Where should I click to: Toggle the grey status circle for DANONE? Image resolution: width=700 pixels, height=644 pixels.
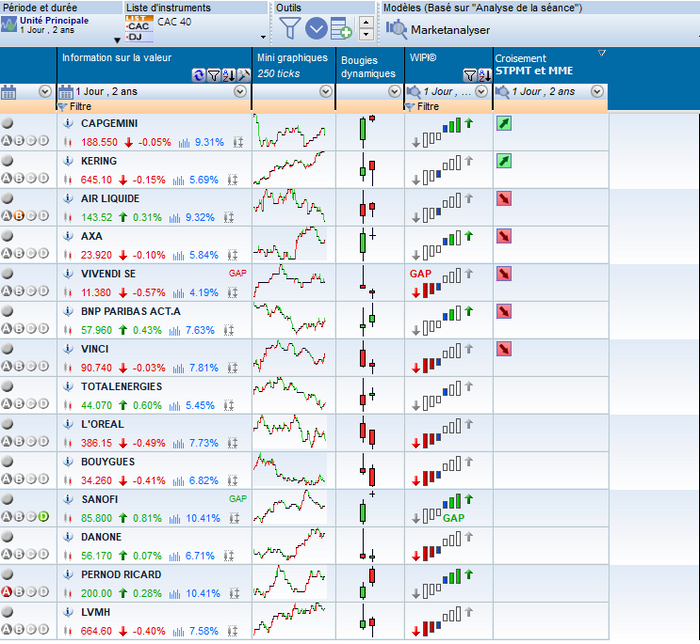pos(7,536)
